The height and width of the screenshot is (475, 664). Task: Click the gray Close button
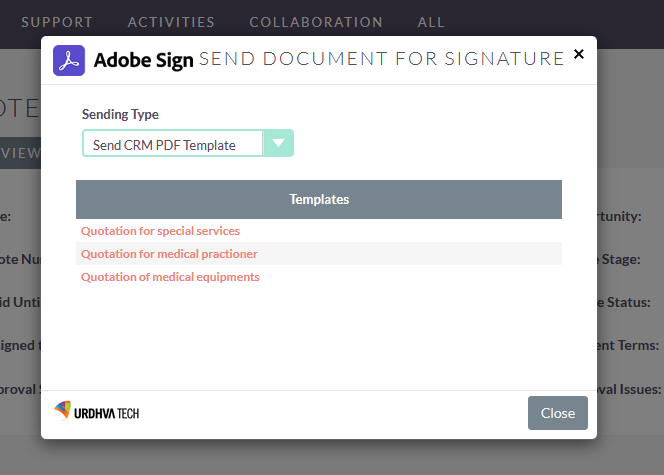558,413
